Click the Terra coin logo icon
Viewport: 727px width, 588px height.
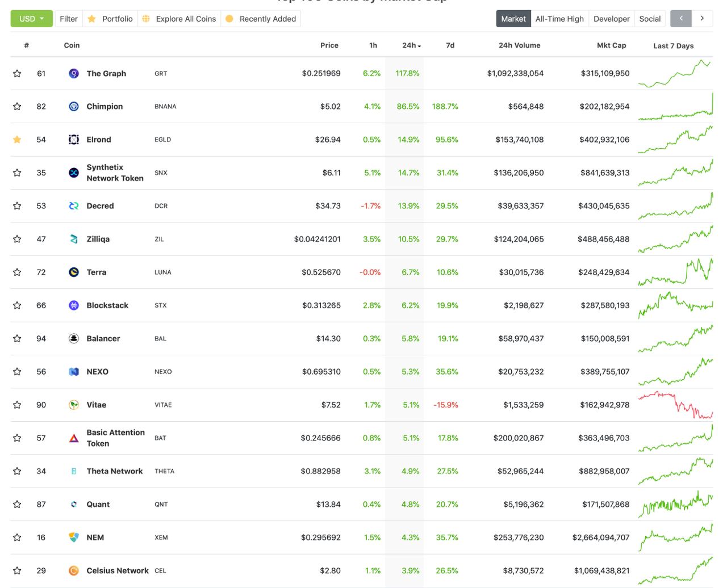coord(74,272)
